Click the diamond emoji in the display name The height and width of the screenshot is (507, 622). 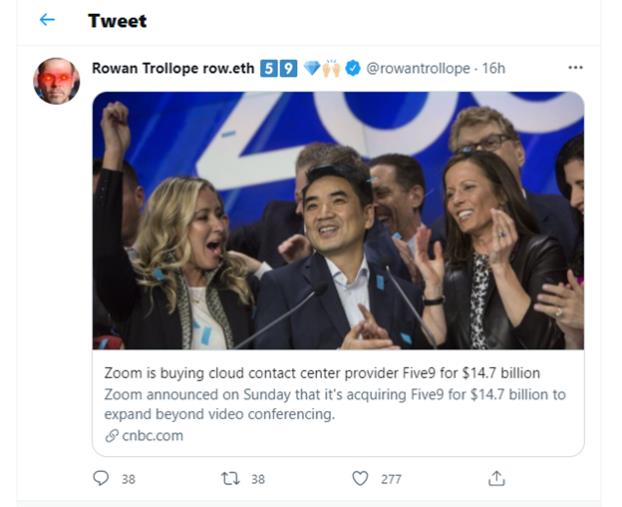[311, 68]
